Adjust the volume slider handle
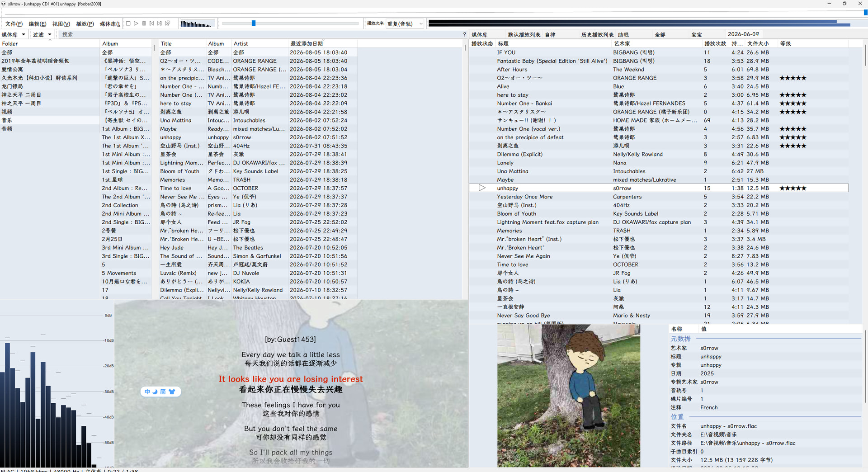The width and height of the screenshot is (868, 472). (254, 24)
